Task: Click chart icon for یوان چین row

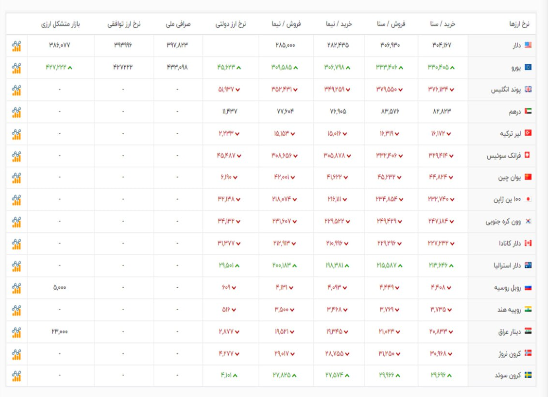Action: click(16, 178)
